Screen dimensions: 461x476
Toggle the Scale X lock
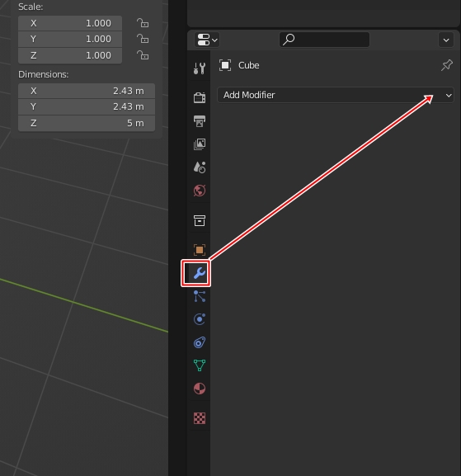pos(143,23)
